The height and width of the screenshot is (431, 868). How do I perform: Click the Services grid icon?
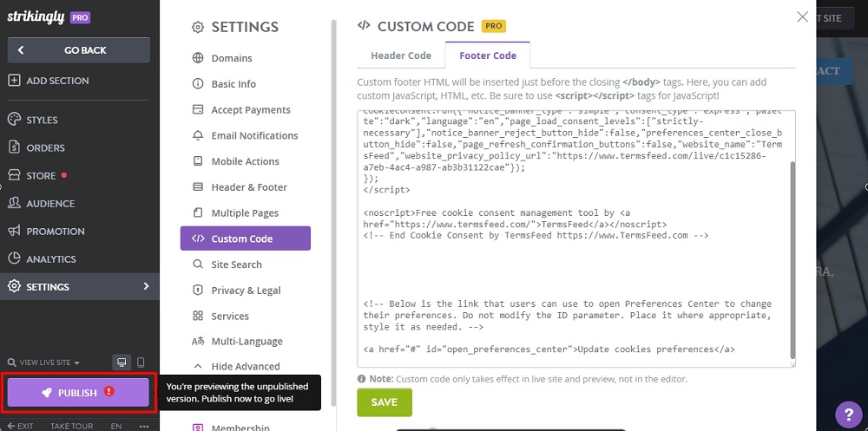click(x=198, y=316)
